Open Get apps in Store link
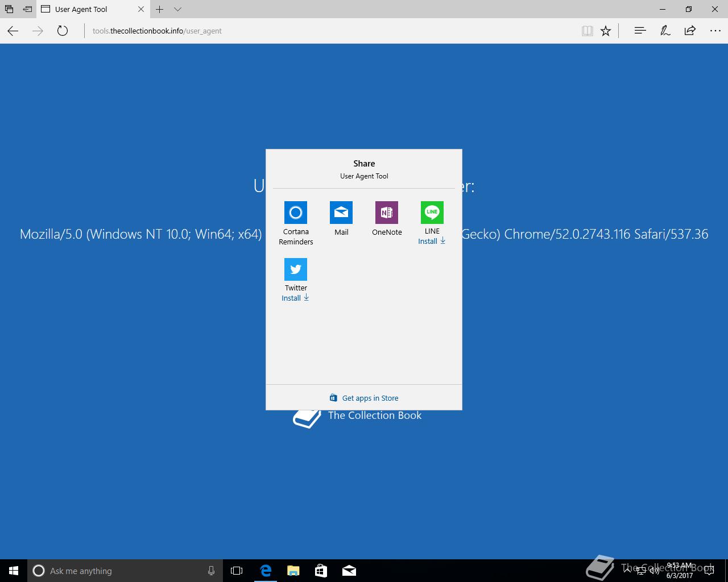The width and height of the screenshot is (728, 582). tap(364, 398)
